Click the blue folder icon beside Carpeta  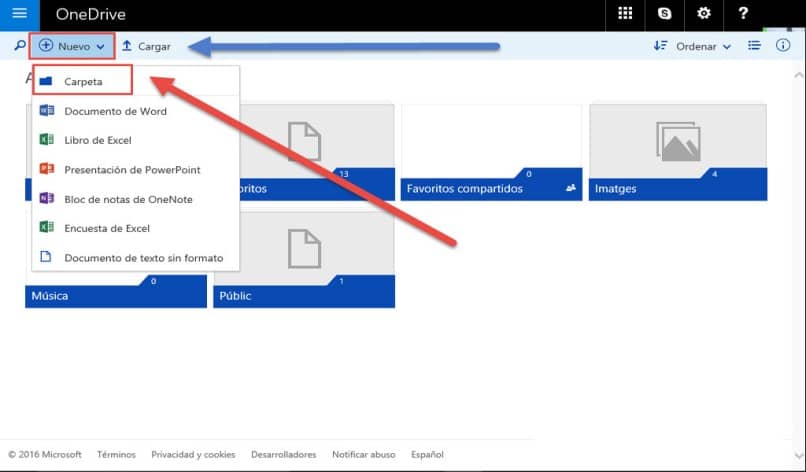46,81
